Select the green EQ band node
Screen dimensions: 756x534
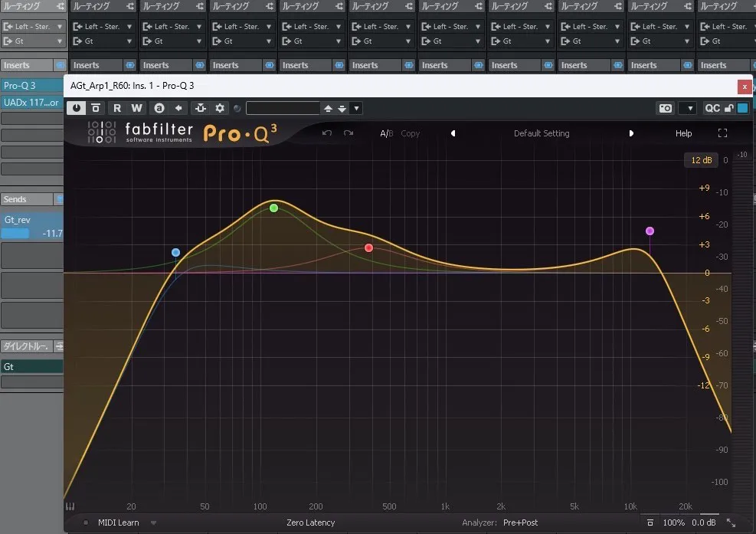coord(273,208)
